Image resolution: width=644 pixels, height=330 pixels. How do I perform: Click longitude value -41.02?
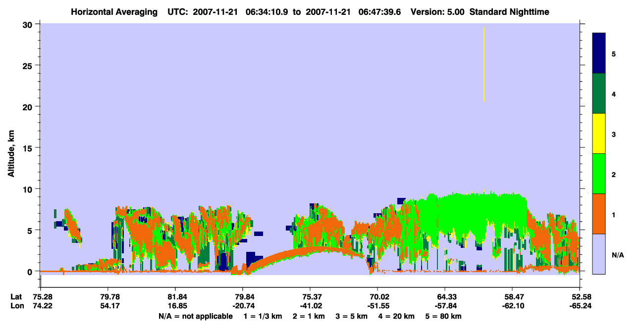tap(310, 306)
